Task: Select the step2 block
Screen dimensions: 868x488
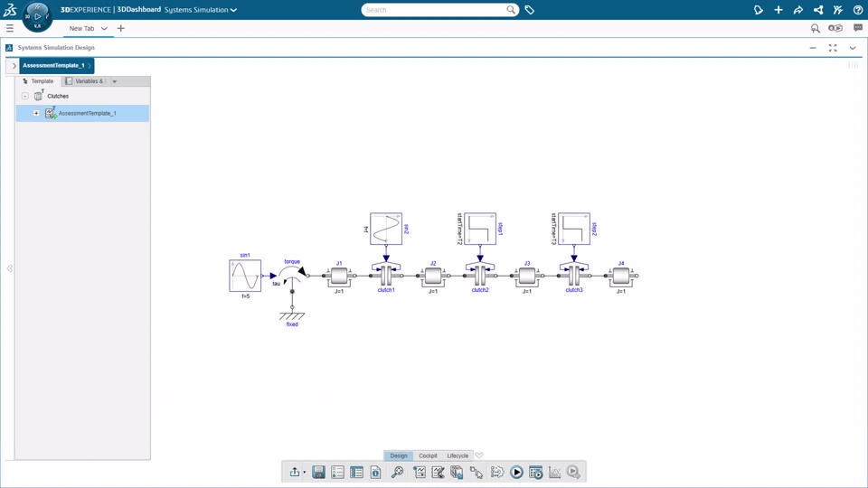Action: click(x=574, y=229)
